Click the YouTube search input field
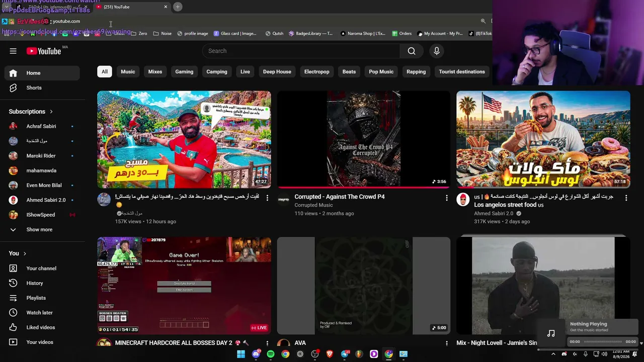This screenshot has width=644, height=362. point(301,51)
